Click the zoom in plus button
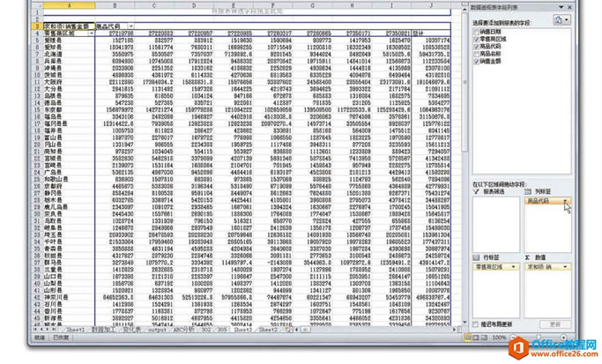 pos(563,338)
